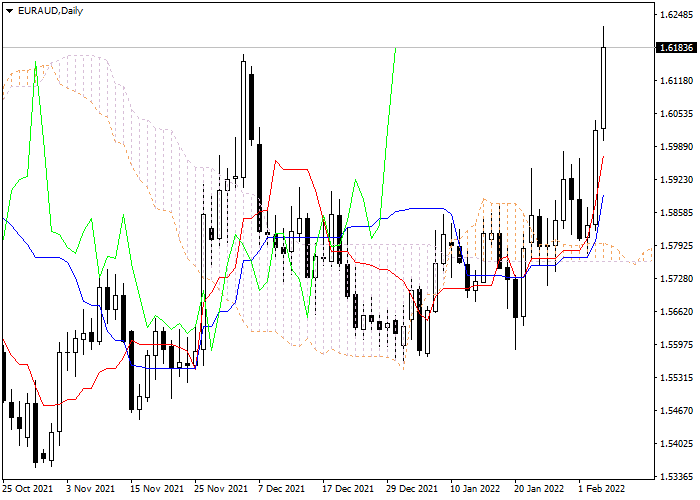The image size is (700, 500).
Task: Select the current price label 1.61836
Action: click(x=676, y=48)
